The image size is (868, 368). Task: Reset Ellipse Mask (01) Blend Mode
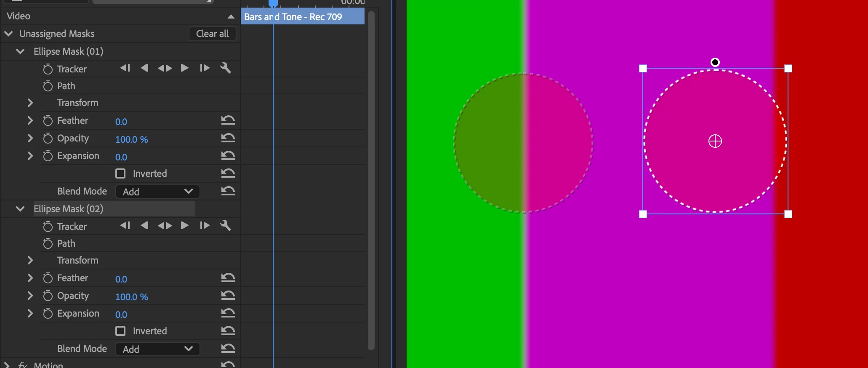click(x=228, y=191)
